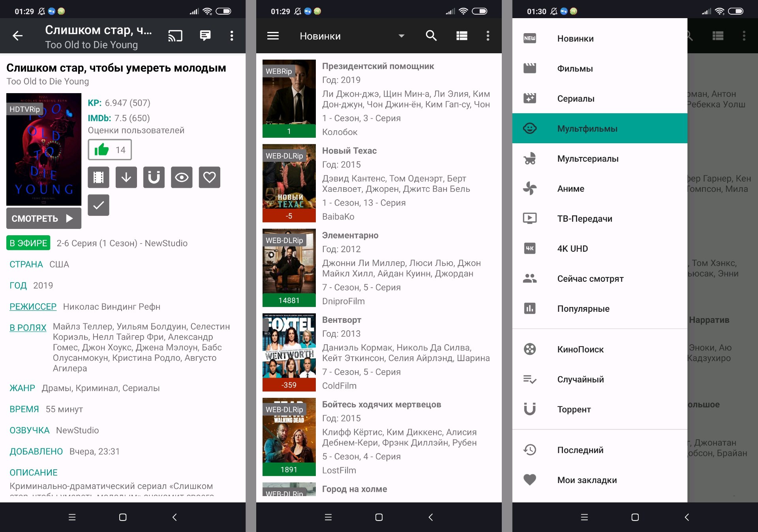Tap the -359 rating badge on Вентворт
Screen dimensions: 758x532
point(289,385)
